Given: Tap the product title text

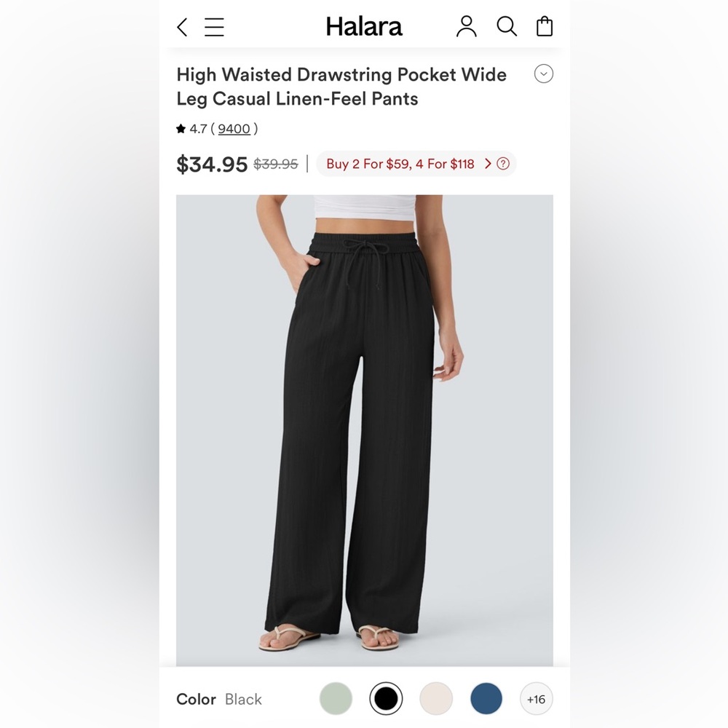Looking at the screenshot, I should point(341,87).
